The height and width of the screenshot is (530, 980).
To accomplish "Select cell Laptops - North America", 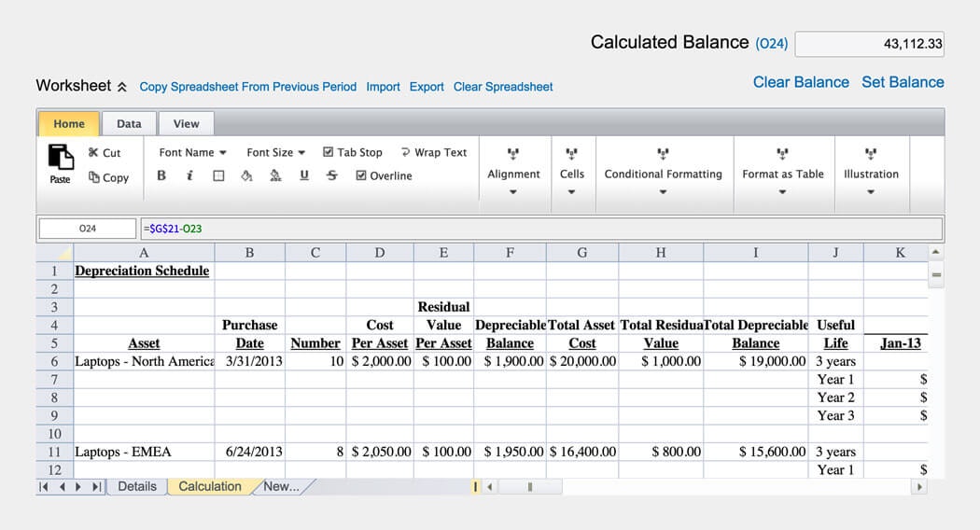I will click(144, 361).
